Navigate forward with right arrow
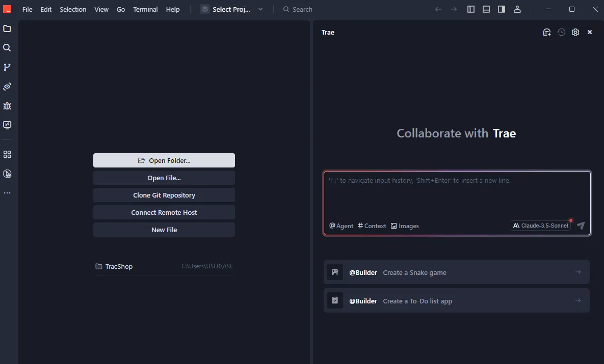 [454, 9]
